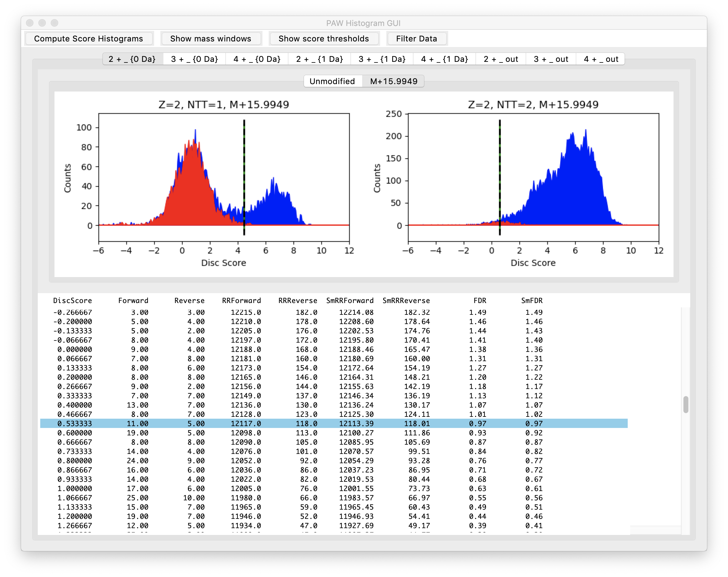This screenshot has height=577, width=728.
Task: Select the 2 + _{1 Da} tab
Action: pos(319,59)
